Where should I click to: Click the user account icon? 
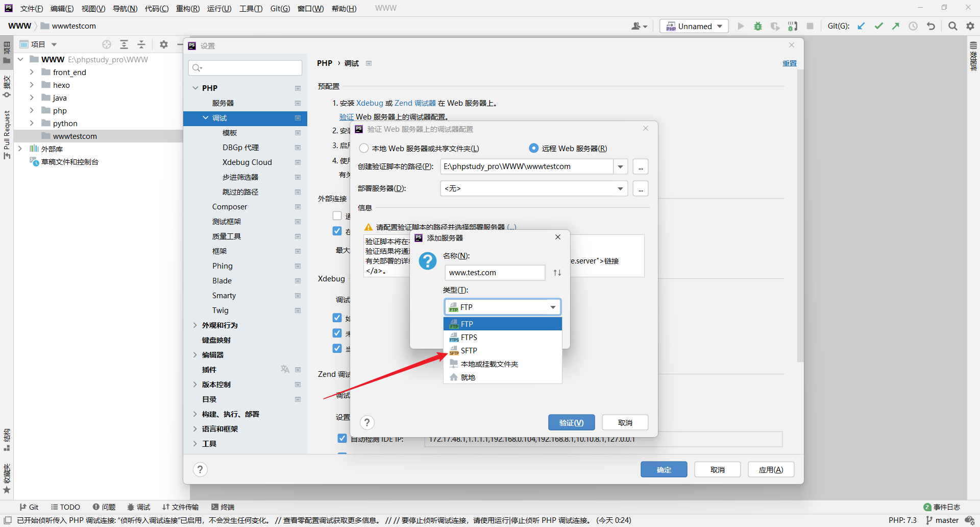pyautogui.click(x=639, y=26)
